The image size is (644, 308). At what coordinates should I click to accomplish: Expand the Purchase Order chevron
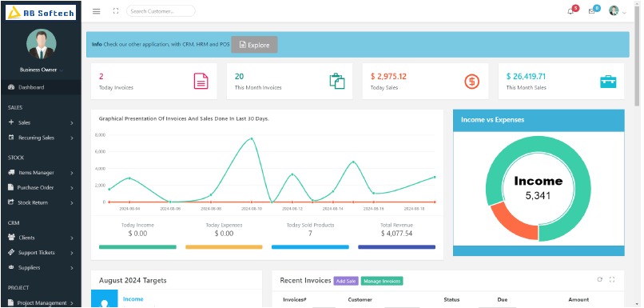point(72,188)
